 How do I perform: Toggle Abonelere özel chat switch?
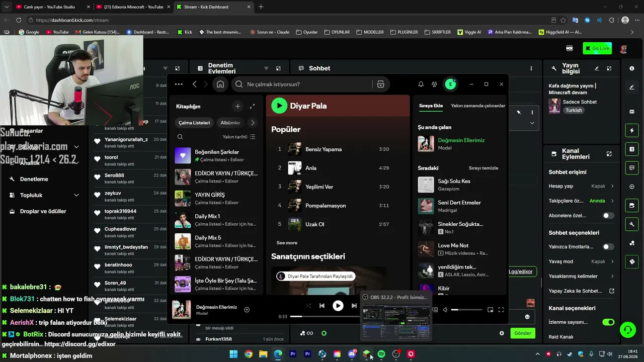pos(608,216)
